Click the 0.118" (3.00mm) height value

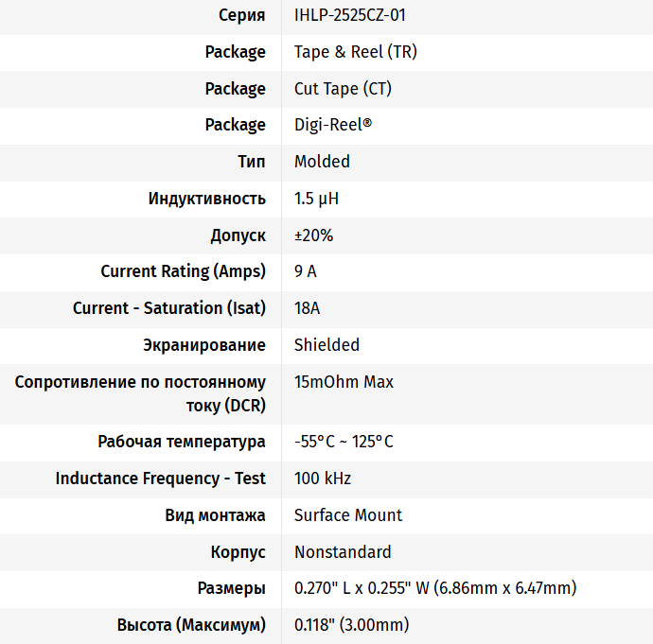pyautogui.click(x=351, y=625)
